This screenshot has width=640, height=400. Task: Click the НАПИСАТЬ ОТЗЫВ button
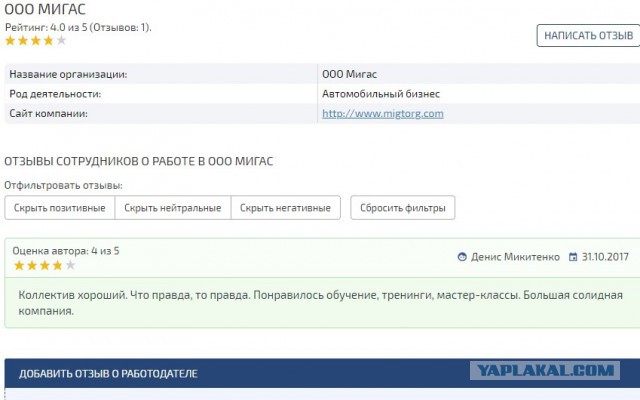coord(588,36)
